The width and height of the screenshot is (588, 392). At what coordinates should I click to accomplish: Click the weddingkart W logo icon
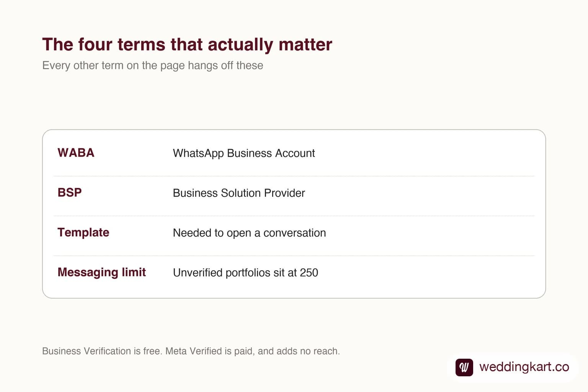coord(464,367)
